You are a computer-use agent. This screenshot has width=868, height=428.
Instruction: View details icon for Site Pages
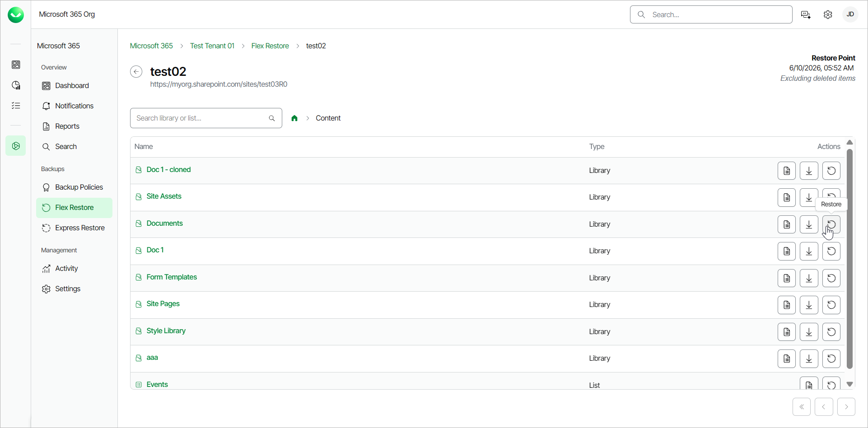[787, 305]
